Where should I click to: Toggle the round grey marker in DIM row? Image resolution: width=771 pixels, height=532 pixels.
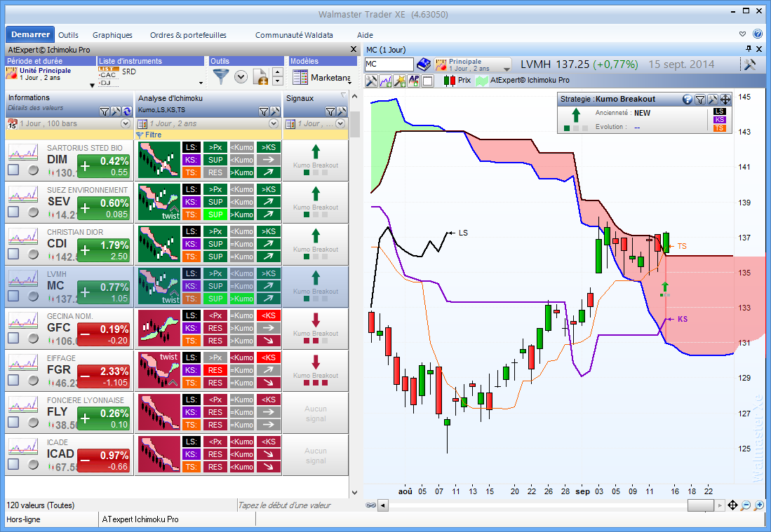coord(33,170)
